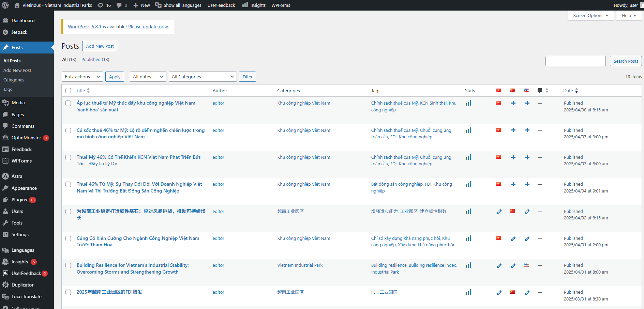
Task: Open Show all languages switcher
Action: click(178, 5)
